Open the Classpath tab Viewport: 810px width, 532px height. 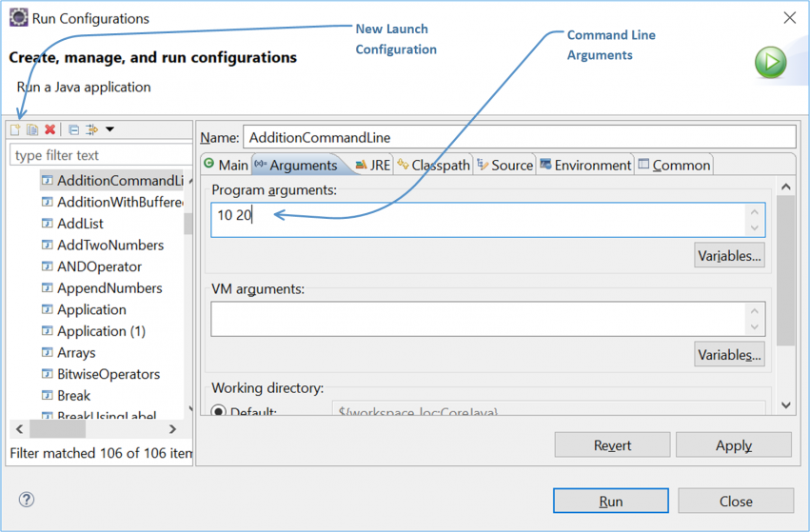(x=433, y=165)
